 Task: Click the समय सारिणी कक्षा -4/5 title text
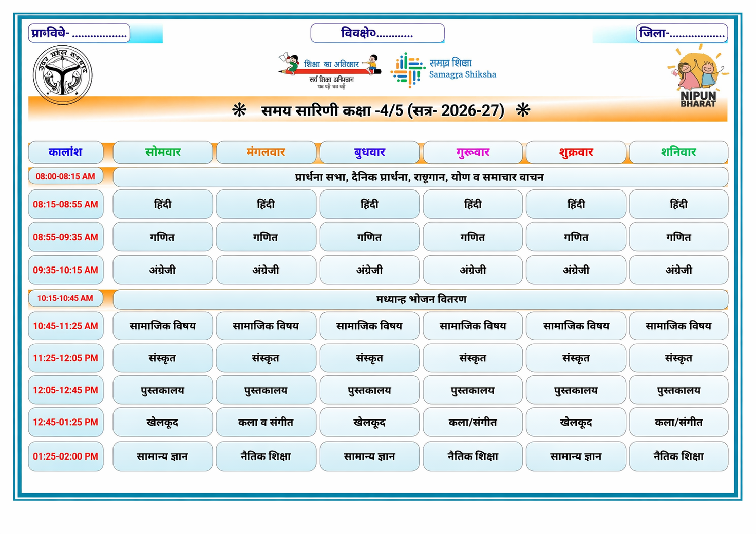click(382, 110)
